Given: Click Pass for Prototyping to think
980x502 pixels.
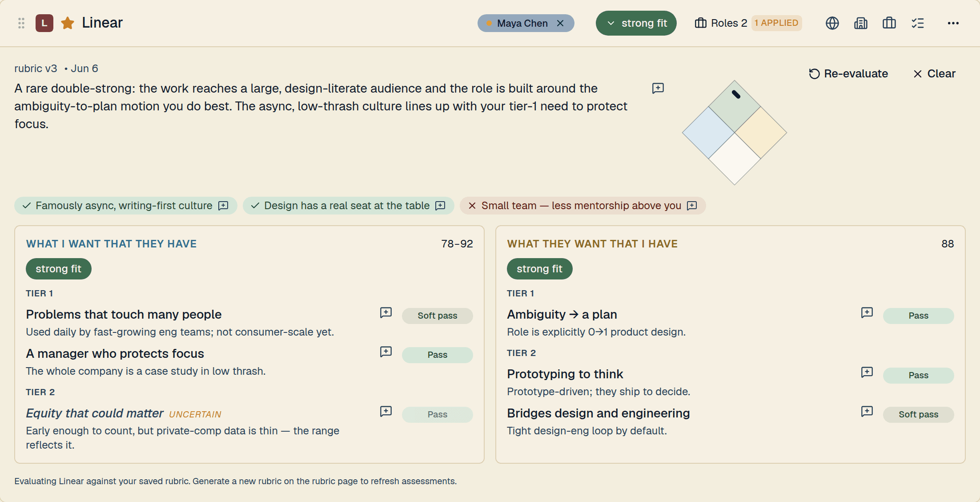Looking at the screenshot, I should click(919, 376).
